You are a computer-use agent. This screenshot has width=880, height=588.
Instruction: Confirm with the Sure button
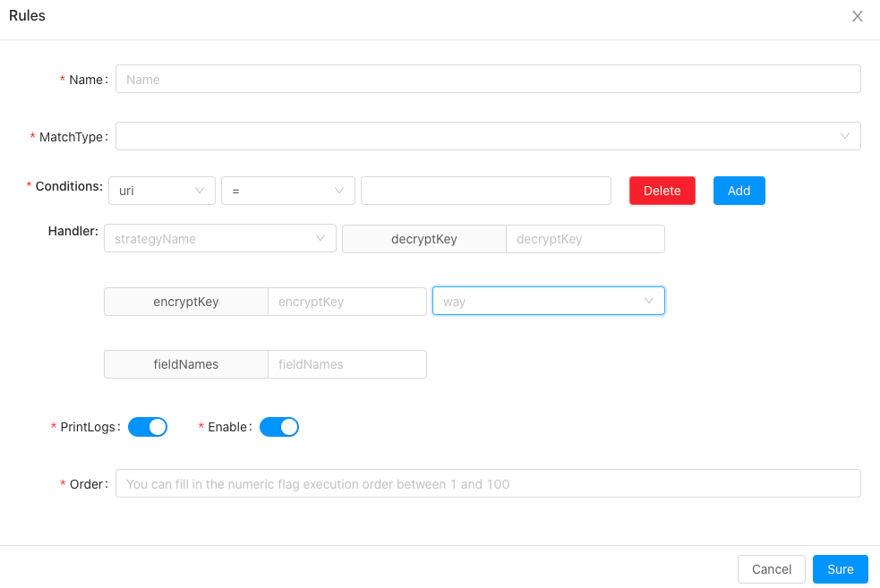tap(840, 569)
